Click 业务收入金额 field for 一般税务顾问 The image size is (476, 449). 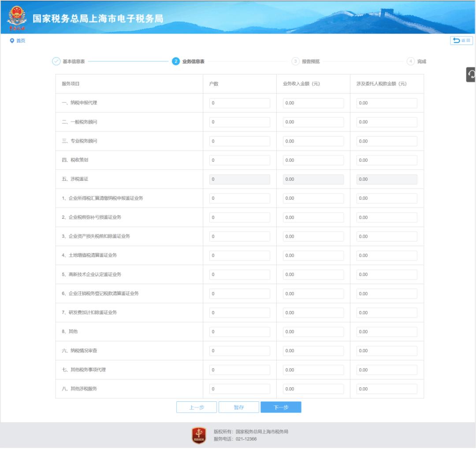tap(313, 122)
